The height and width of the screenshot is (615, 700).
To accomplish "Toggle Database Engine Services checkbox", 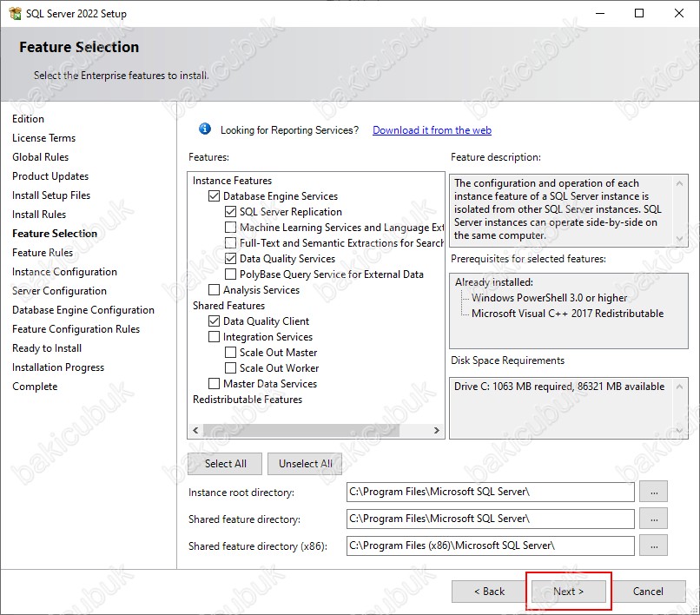I will pos(215,196).
